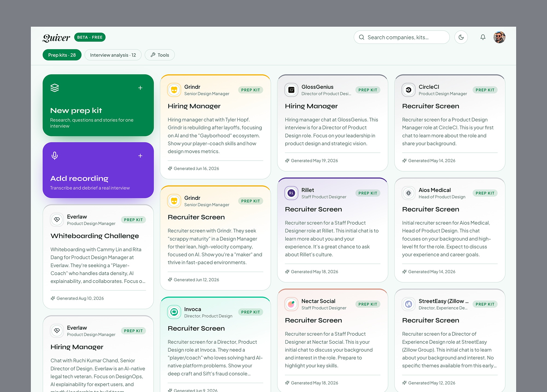Click sparkle icon beside Generated Jun 16, 2026

coord(170,169)
